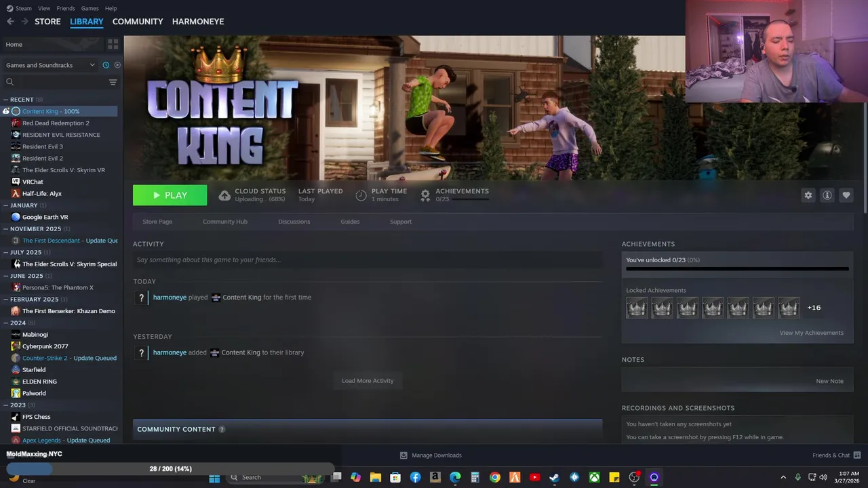The width and height of the screenshot is (868, 488).
Task: Collapse the RECENT category
Action: (6, 100)
